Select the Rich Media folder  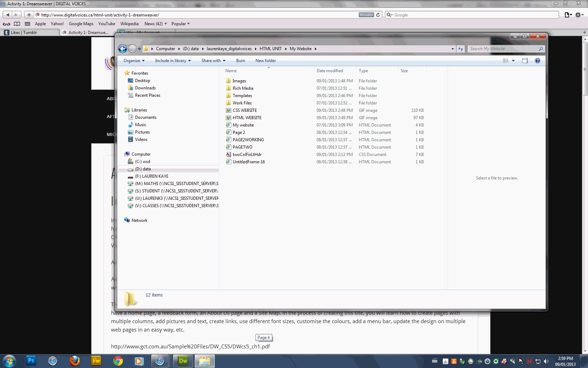[x=243, y=88]
